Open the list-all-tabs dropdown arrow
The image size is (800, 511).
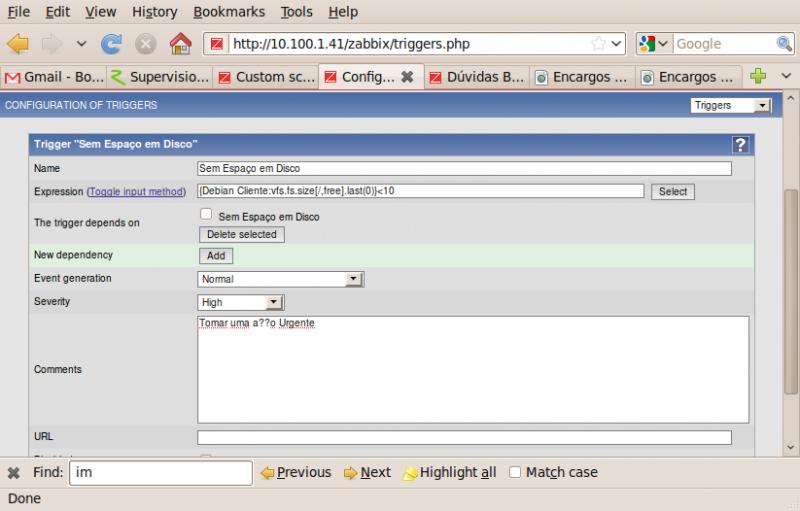786,76
